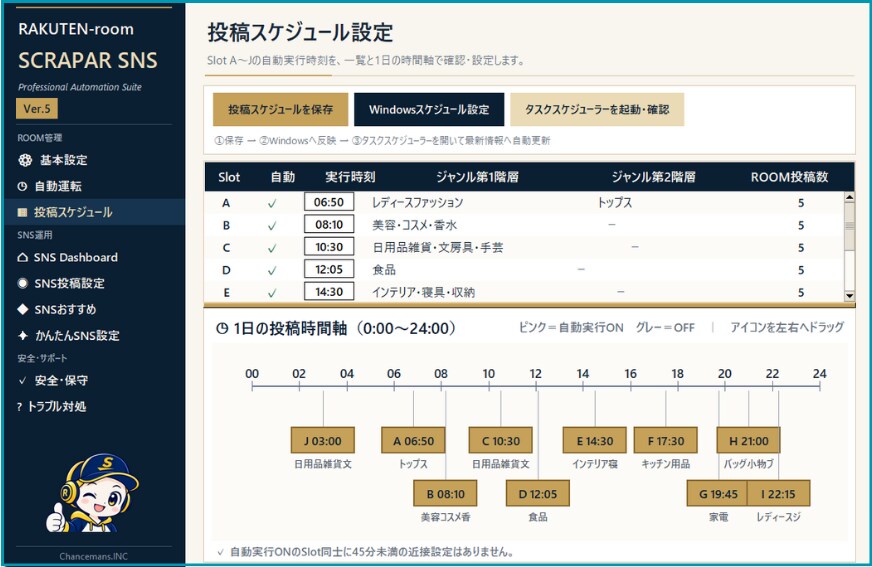Screen dimensions: 872x567
Task: Select the I 22:15 timeline marker
Action: pyautogui.click(x=779, y=494)
